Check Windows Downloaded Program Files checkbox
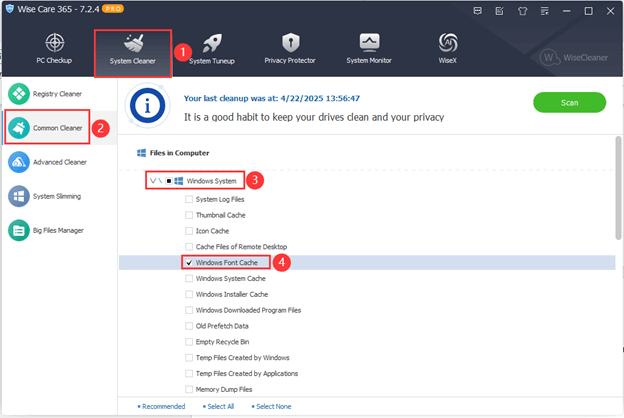Image resolution: width=624 pixels, height=418 pixels. pos(189,310)
